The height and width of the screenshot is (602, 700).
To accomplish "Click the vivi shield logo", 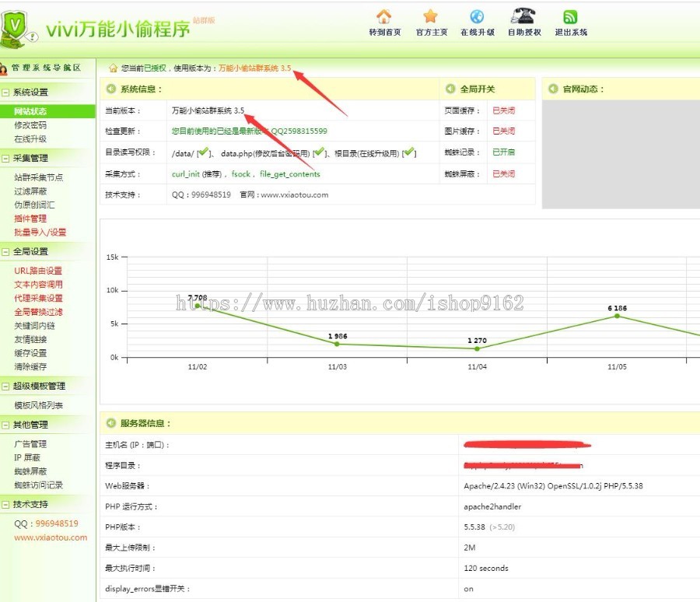I will (x=17, y=29).
